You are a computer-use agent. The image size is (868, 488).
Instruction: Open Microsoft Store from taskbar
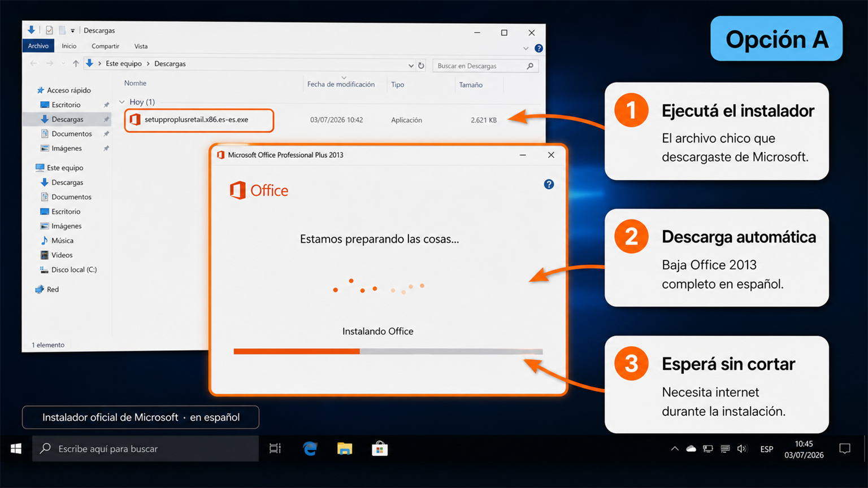(x=380, y=448)
